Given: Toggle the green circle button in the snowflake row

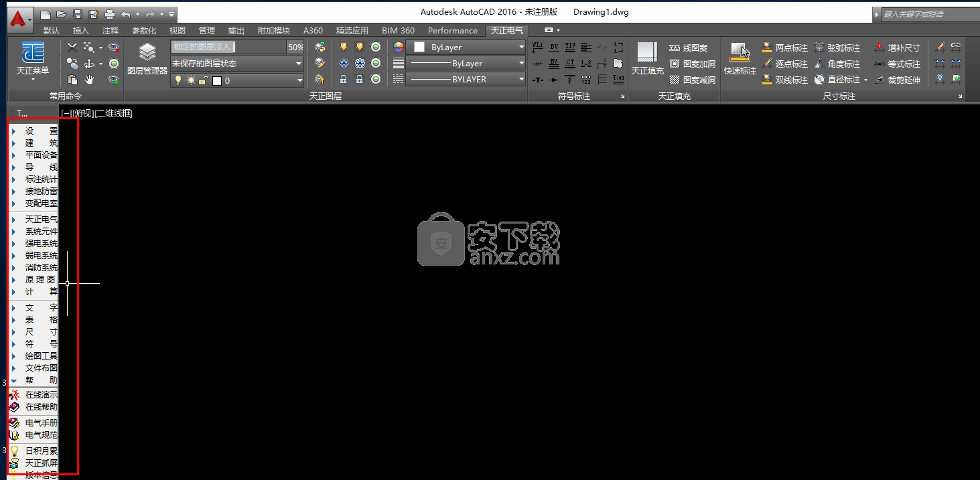Looking at the screenshot, I should (x=376, y=63).
